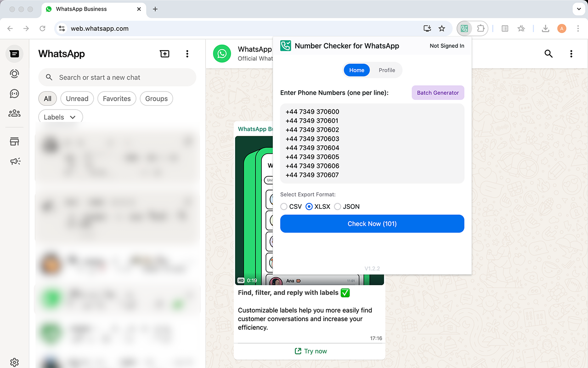Open the three-dot menu next to WhatsApp header

click(x=187, y=54)
